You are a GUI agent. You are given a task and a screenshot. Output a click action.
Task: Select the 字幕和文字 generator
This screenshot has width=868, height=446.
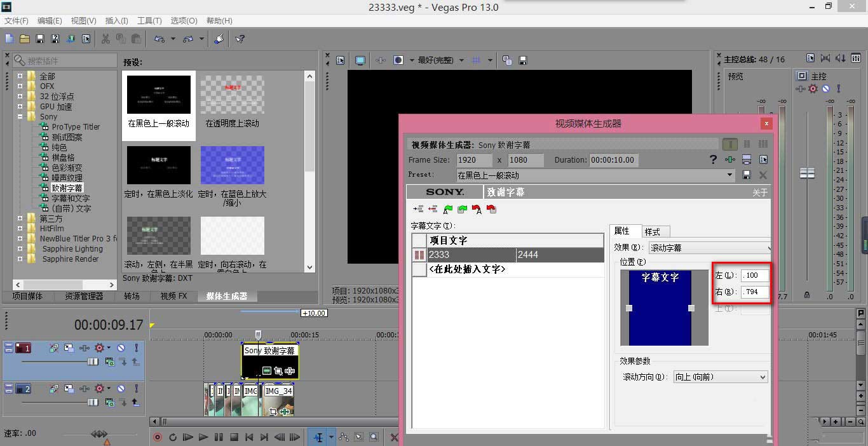coord(71,198)
